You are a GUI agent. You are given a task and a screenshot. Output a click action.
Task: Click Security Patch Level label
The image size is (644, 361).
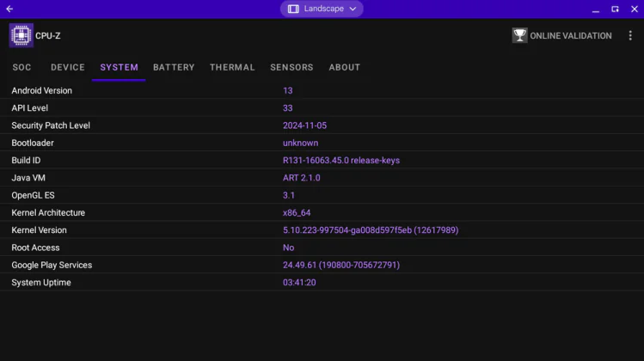pyautogui.click(x=51, y=125)
